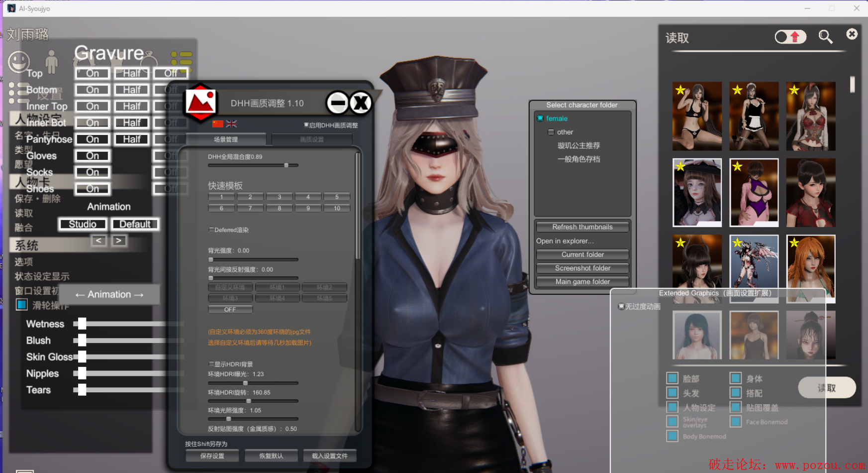Click the bullet list icon beside Bottom

pyautogui.click(x=19, y=93)
